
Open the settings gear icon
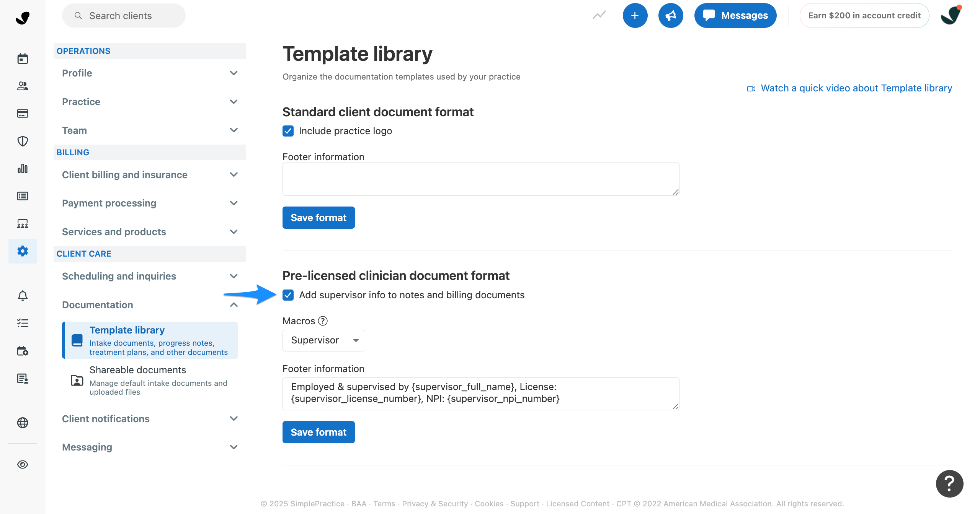click(23, 251)
